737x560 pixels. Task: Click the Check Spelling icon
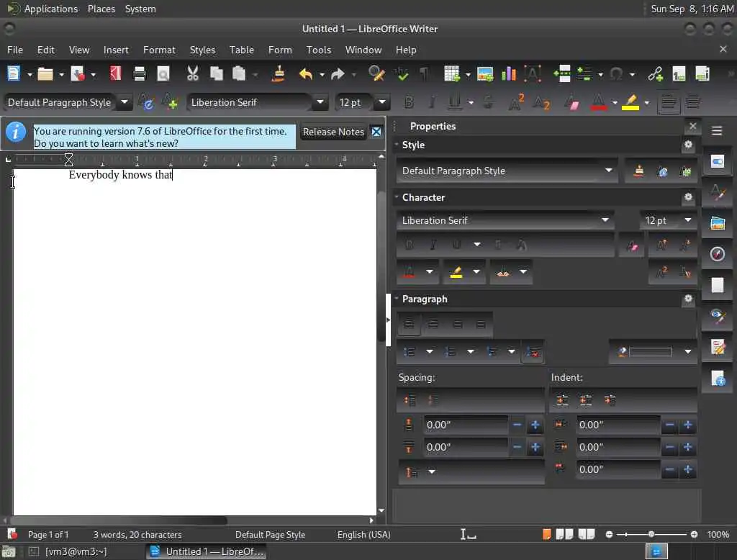pyautogui.click(x=402, y=74)
